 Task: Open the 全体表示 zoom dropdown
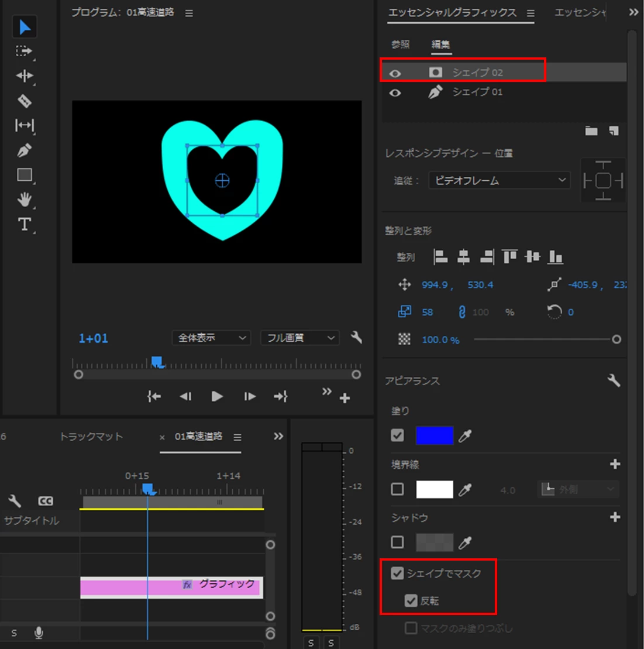211,338
